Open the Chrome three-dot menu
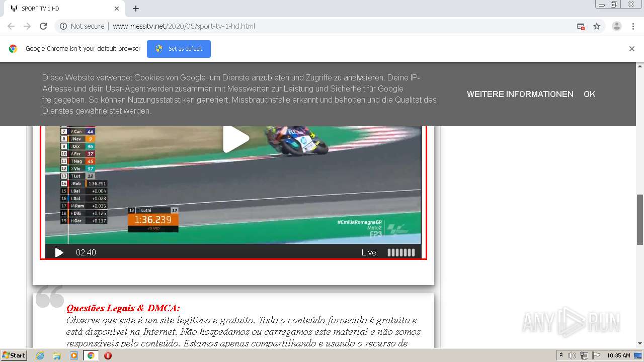Viewport: 644px width, 362px height. pyautogui.click(x=633, y=26)
